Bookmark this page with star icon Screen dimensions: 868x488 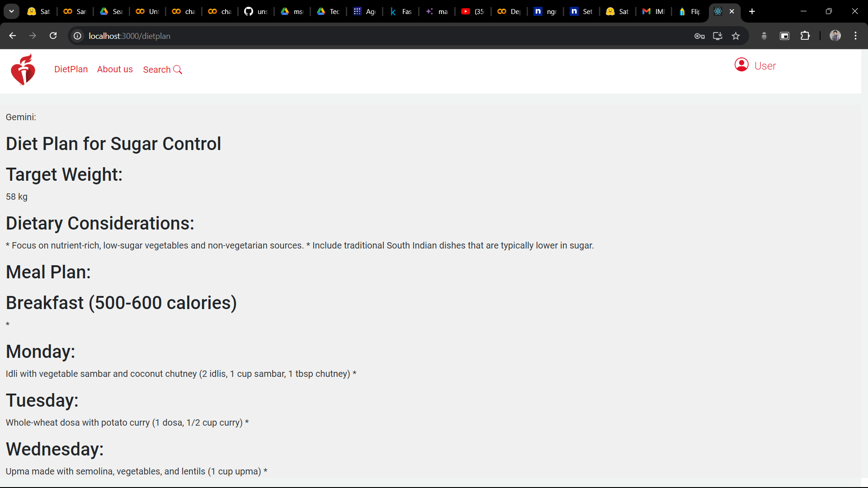736,36
